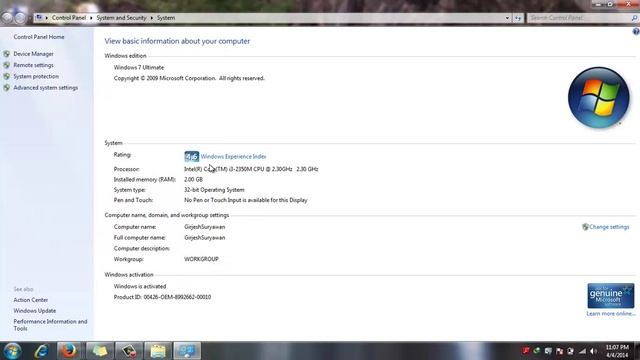Open Performance Information and Tools
Viewport: 640px width, 360px height.
tap(50, 325)
